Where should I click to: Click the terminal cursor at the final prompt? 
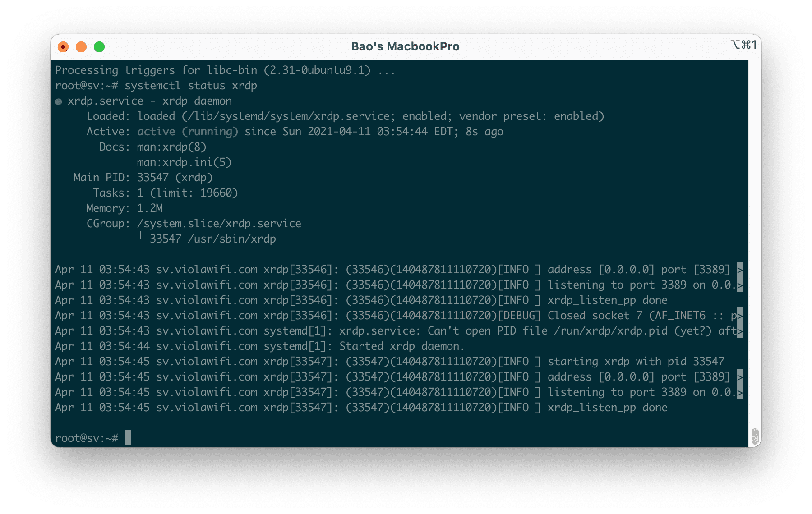[128, 438]
